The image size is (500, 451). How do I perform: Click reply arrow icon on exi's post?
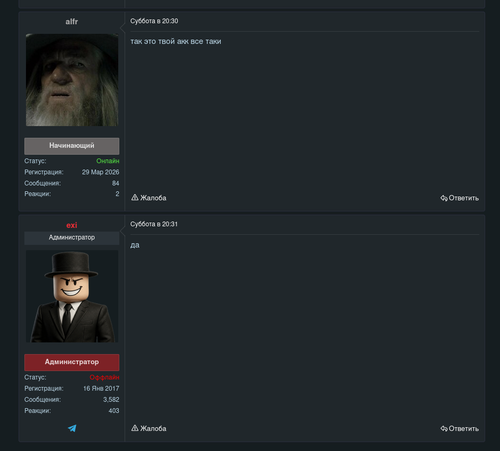coord(444,429)
